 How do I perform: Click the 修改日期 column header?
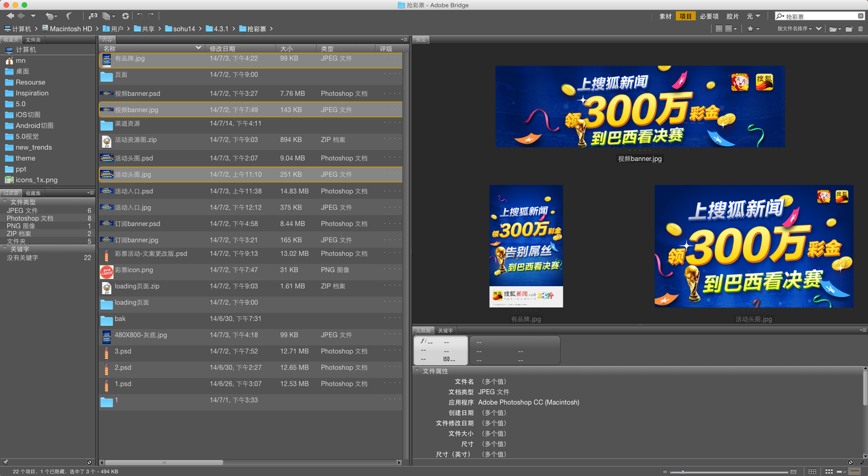click(222, 49)
